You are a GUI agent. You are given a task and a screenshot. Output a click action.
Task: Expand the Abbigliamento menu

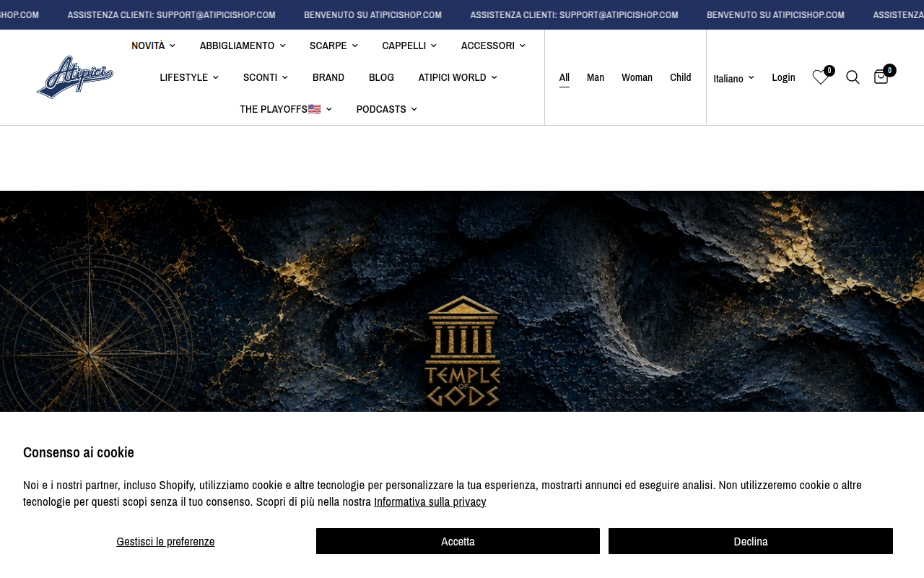click(x=243, y=46)
